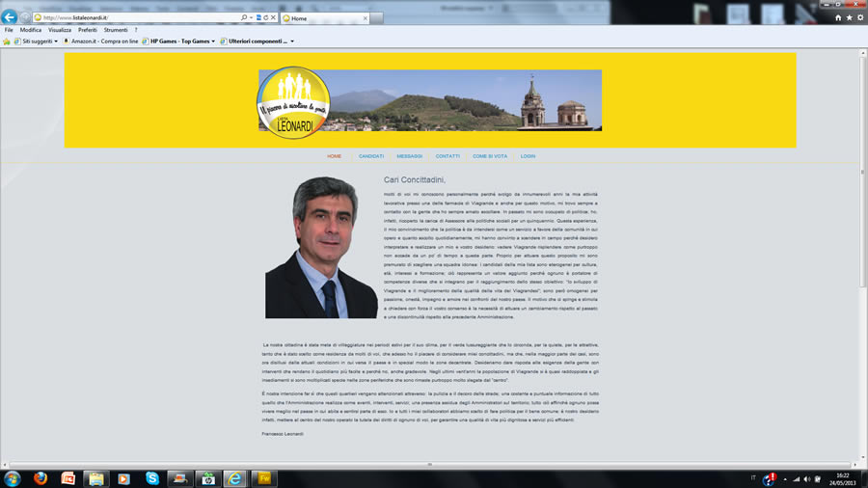868x488 pixels.
Task: Click the help alert tray icon
Action: (x=769, y=479)
